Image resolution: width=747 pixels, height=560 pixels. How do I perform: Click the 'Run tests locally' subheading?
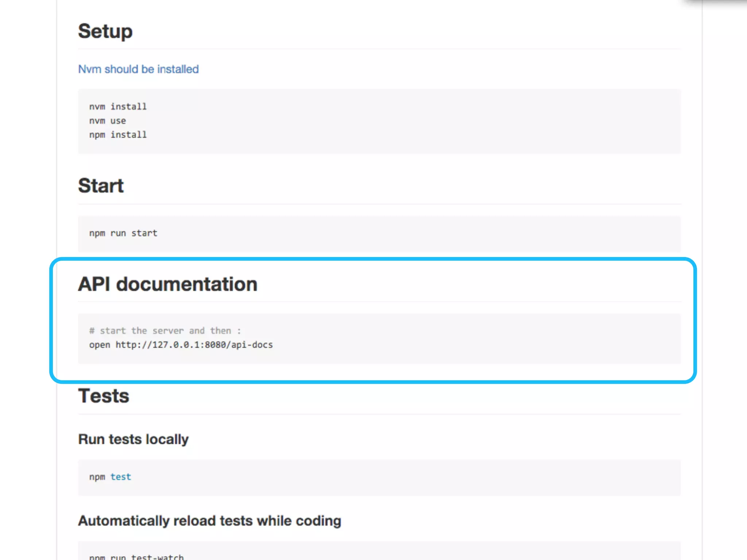pyautogui.click(x=133, y=439)
